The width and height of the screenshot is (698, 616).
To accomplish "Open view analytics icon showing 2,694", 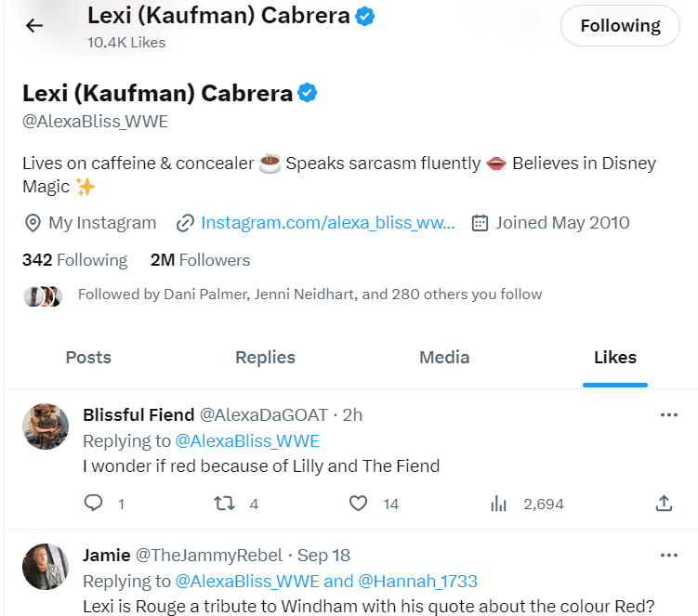I will point(498,504).
